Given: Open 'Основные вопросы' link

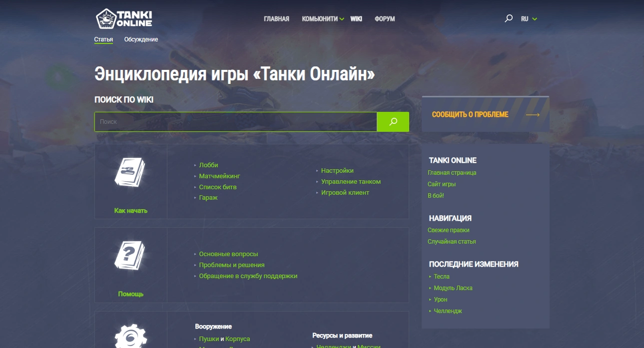Looking at the screenshot, I should tap(228, 254).
